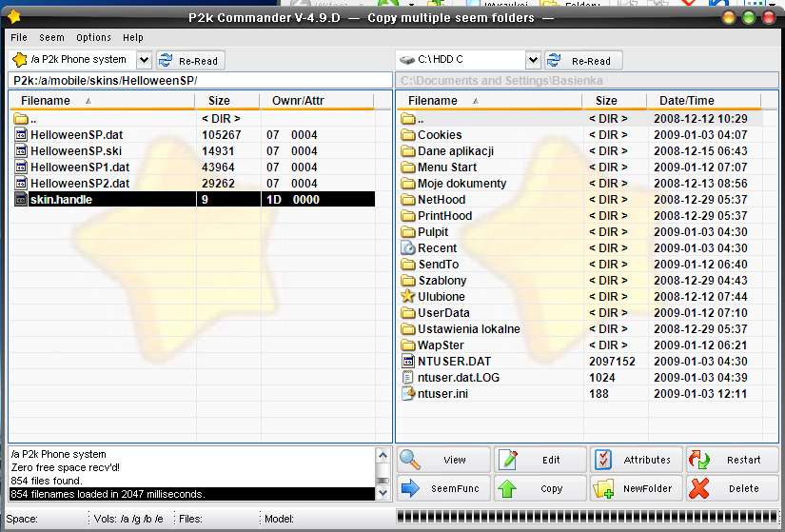
Task: Click date 2009-01-03 12:11 of ntuser.ini
Action: (x=700, y=394)
